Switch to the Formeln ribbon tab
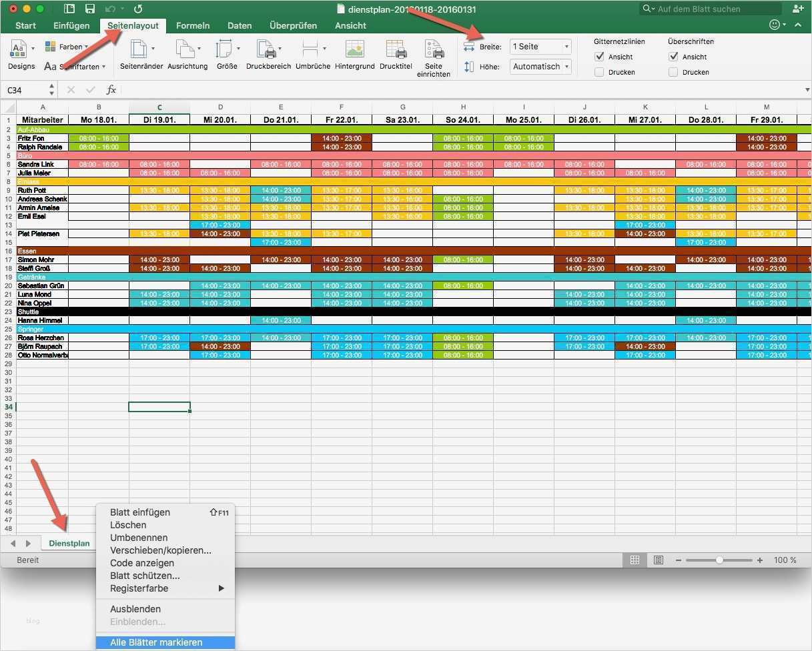Viewport: 812px width, 651px height. (x=193, y=25)
